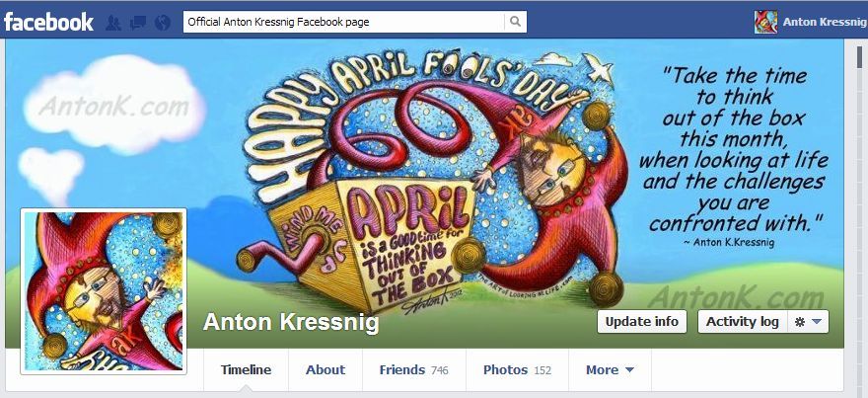
Task: Click the gear icon beside Activity log
Action: 799,322
